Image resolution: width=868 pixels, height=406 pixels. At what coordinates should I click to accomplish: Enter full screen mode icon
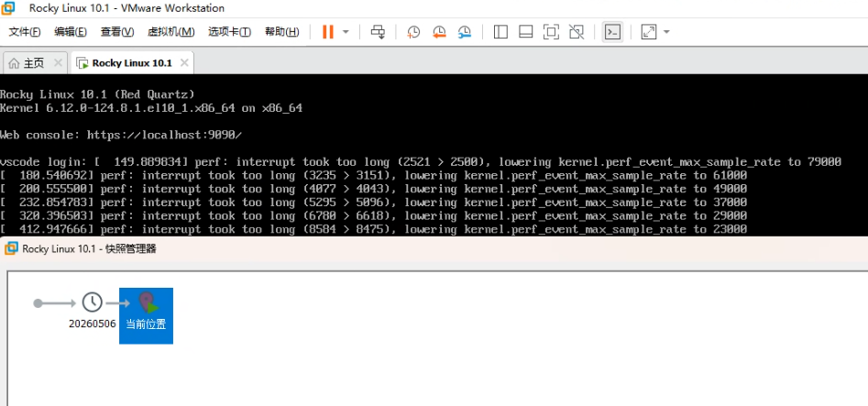pos(551,32)
